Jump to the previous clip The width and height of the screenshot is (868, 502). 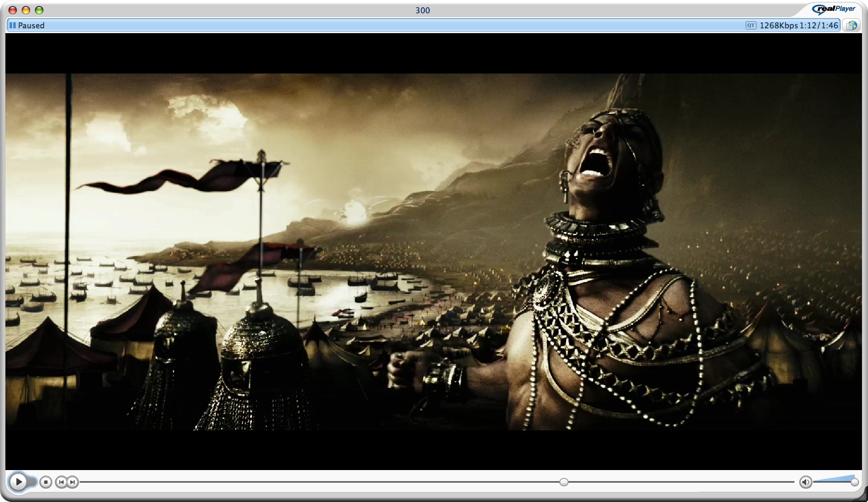click(61, 482)
